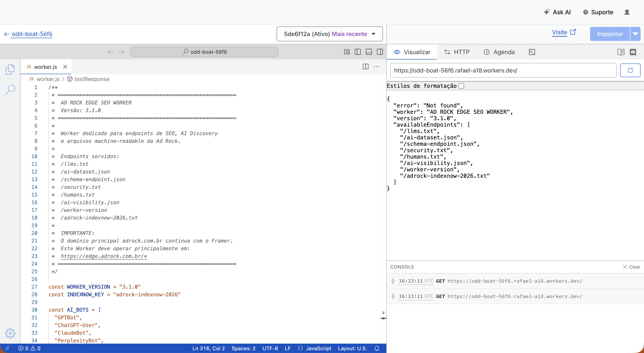Open the Layout: U.S. keyboard selector

coord(352,348)
